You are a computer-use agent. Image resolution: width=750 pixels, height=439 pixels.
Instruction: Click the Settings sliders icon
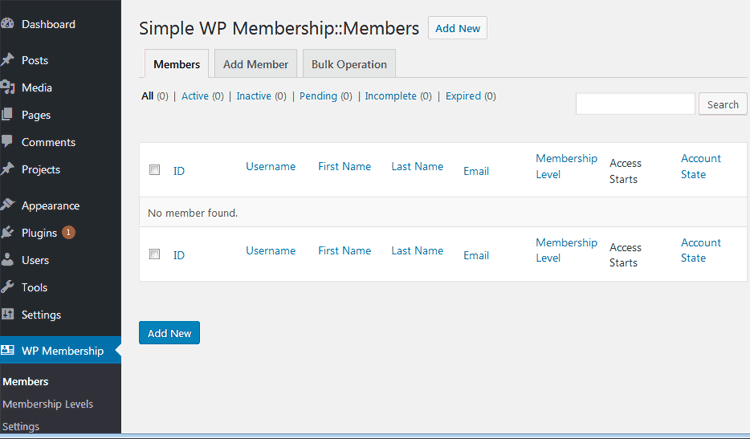(x=7, y=314)
